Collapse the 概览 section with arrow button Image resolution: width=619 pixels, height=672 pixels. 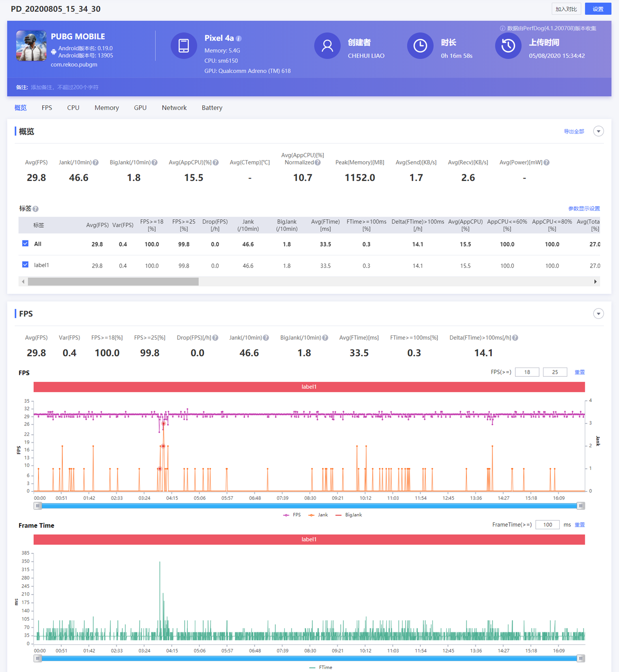[x=598, y=131]
